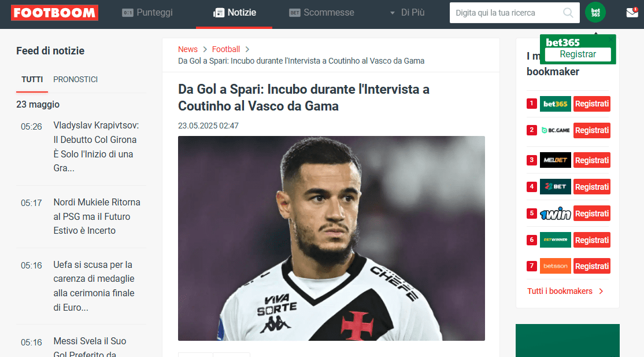Open the bet365 round icon in header
The width and height of the screenshot is (644, 357).
pyautogui.click(x=595, y=12)
